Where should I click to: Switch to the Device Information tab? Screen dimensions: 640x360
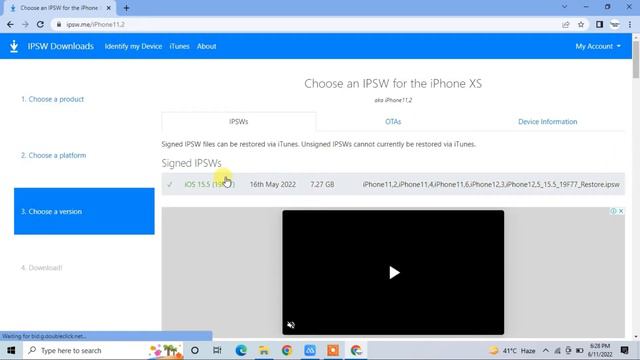tap(547, 122)
